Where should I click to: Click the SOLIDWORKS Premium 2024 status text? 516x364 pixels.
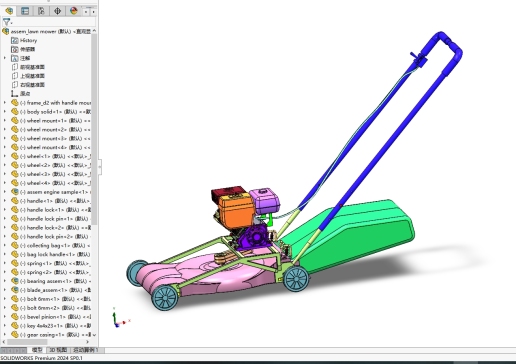pos(41,358)
